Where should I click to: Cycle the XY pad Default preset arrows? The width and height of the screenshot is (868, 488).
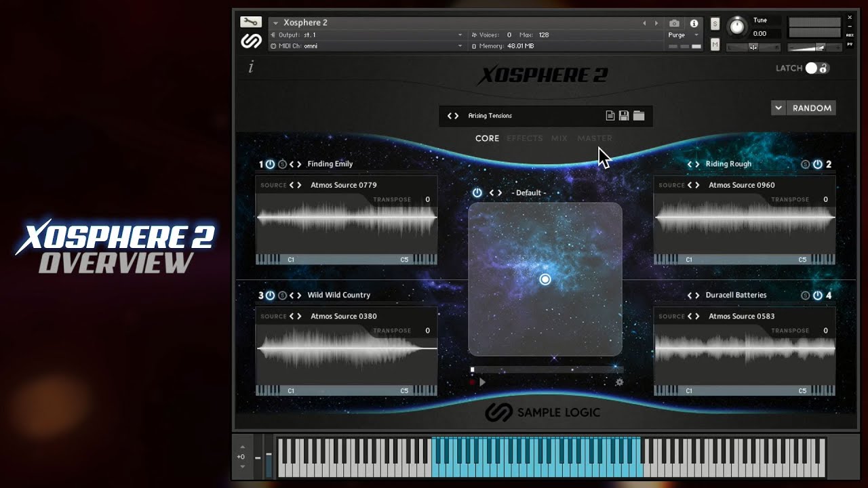coord(496,193)
